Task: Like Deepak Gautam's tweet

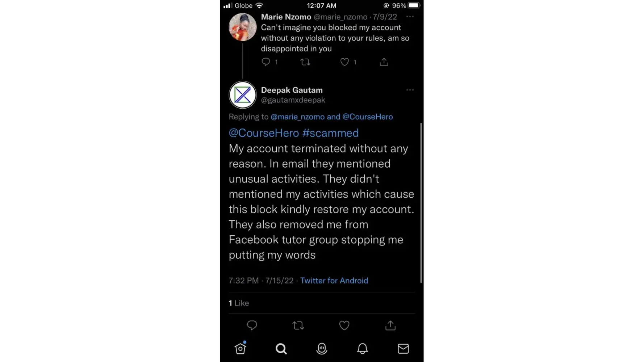Action: 344,325
